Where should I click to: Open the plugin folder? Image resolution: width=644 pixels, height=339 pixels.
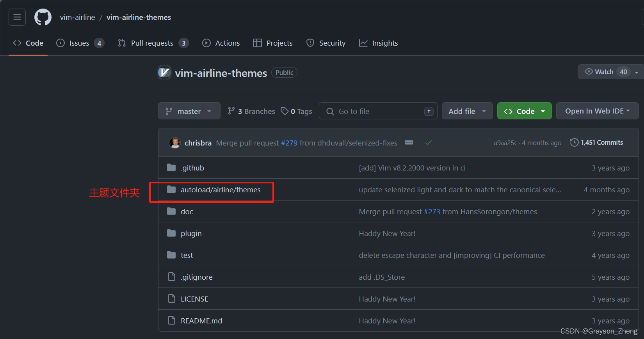(x=191, y=233)
